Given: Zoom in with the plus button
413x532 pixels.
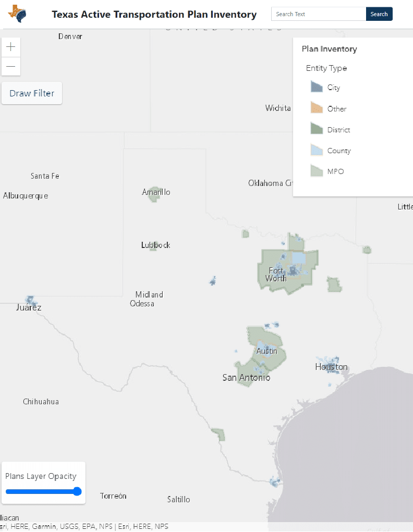Looking at the screenshot, I should (x=11, y=47).
